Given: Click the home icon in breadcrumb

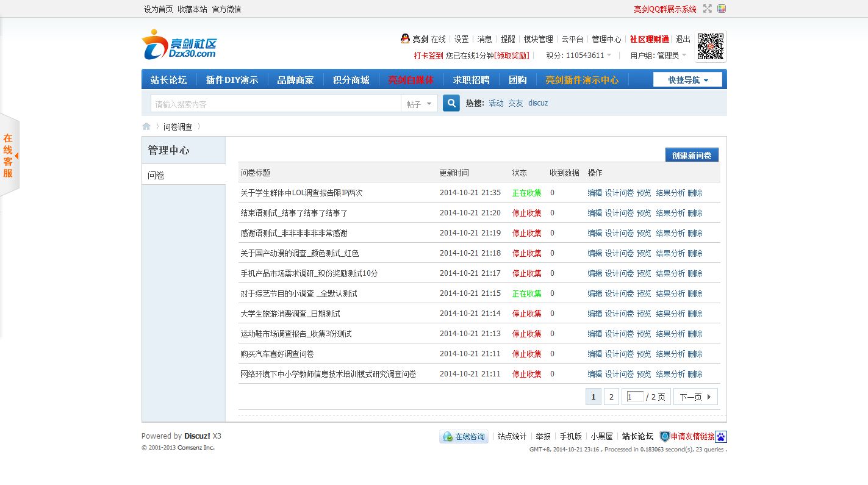Looking at the screenshot, I should 146,127.
